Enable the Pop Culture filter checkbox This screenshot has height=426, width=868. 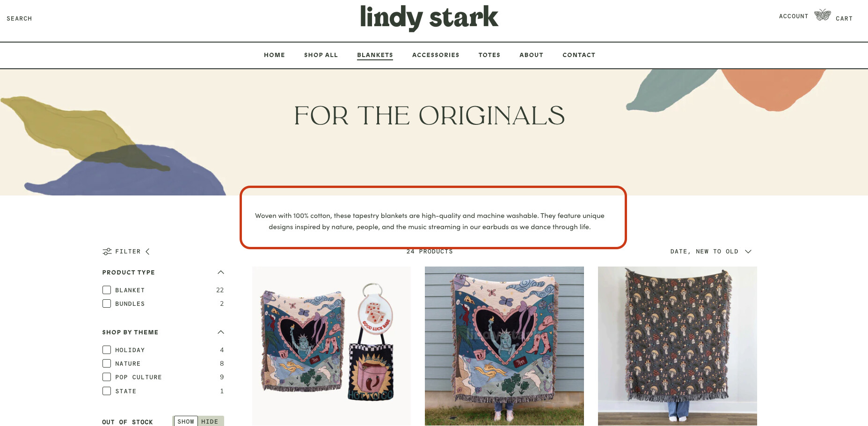107,377
